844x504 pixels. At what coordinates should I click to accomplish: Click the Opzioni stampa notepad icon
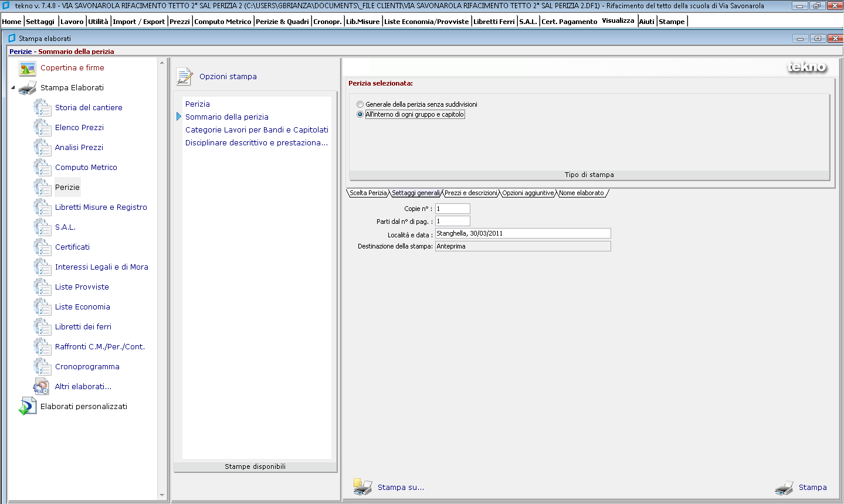(185, 77)
